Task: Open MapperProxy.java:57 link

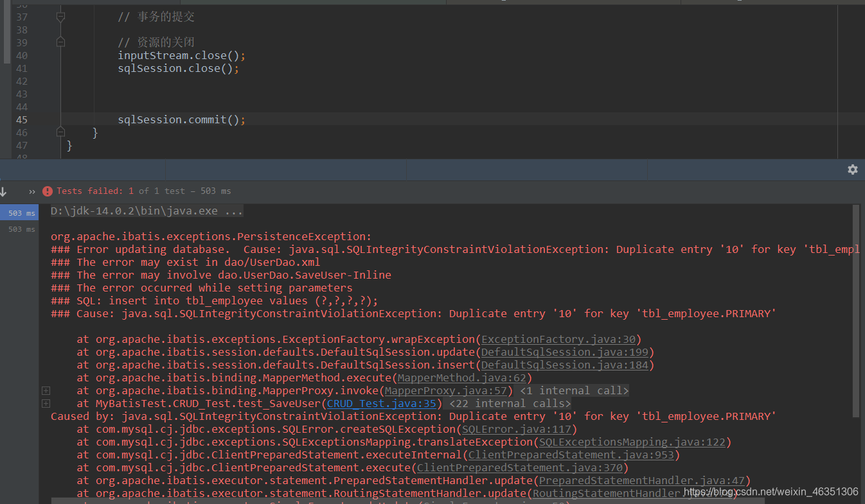Action: (x=446, y=390)
